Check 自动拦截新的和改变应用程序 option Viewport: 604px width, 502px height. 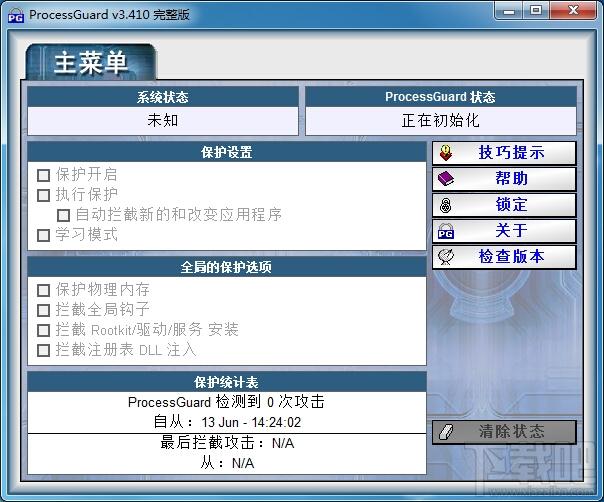point(64,215)
